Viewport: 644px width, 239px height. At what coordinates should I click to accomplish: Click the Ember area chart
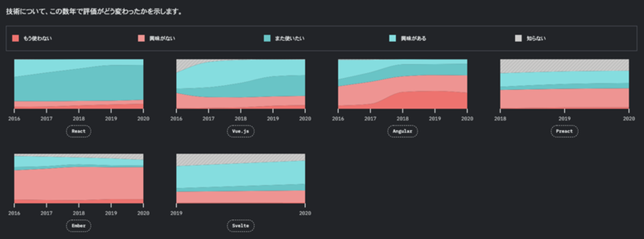(79, 179)
